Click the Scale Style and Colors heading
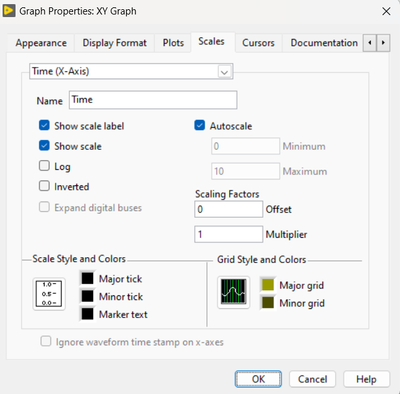400x394 pixels. point(79,259)
